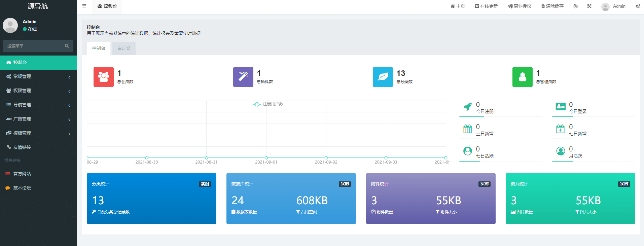Click the 2021-09-01 data point on chart

[266, 157]
